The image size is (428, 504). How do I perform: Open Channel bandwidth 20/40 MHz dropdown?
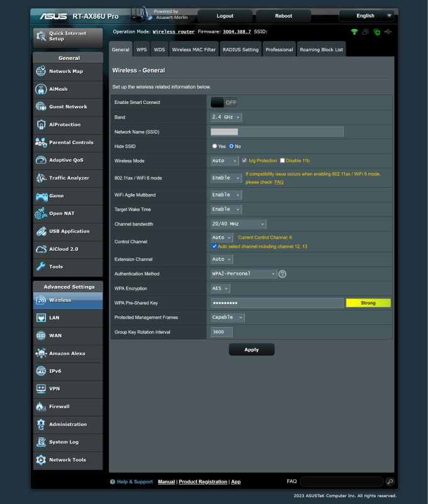tap(239, 224)
